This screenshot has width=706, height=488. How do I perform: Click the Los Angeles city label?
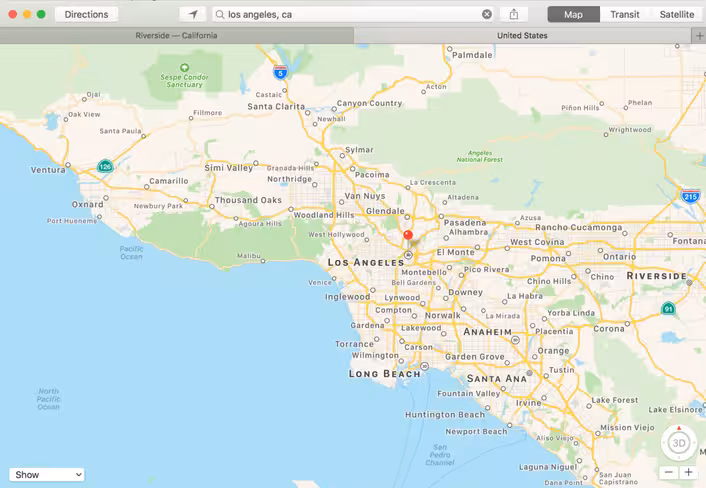[x=366, y=262]
